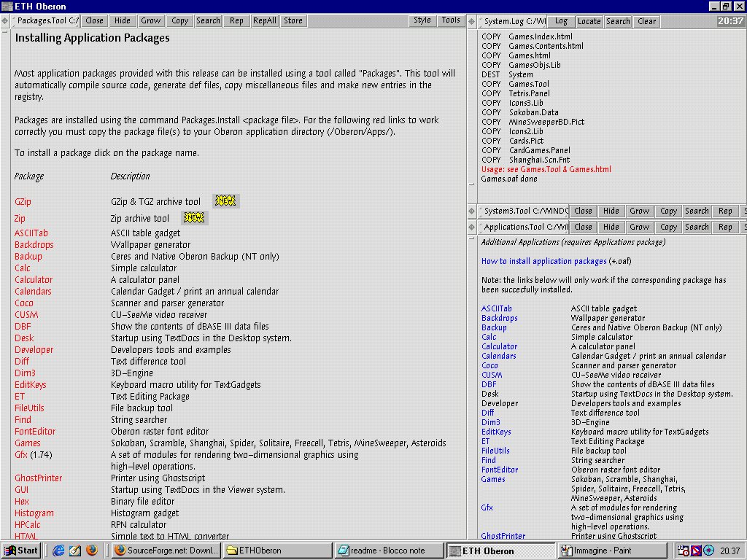This screenshot has width=747, height=560.
Task: Open 'How to install application packages' link
Action: (543, 261)
